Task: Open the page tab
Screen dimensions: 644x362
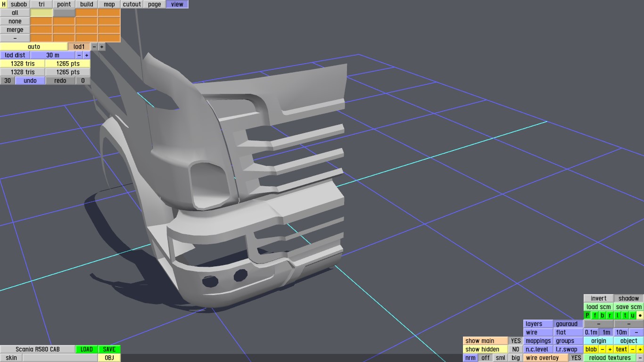Action: [155, 4]
